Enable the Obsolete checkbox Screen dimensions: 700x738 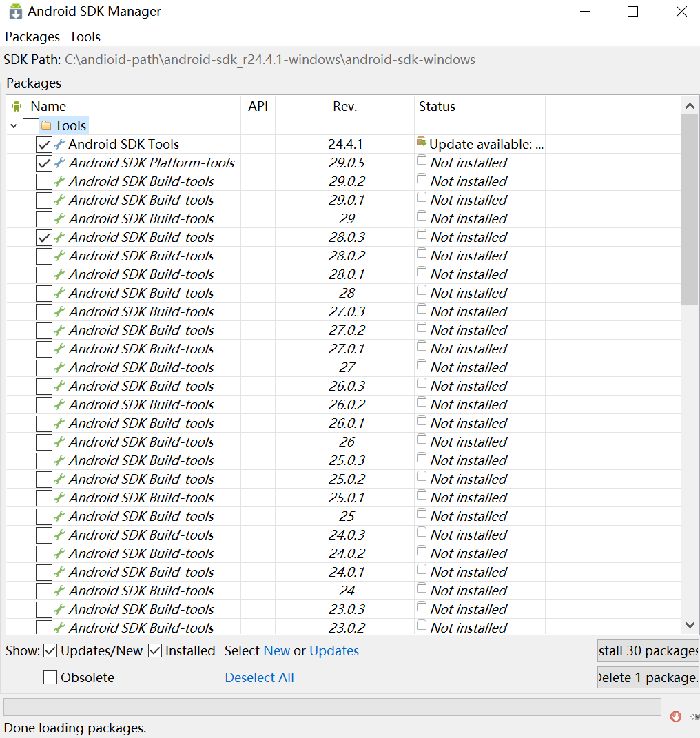click(50, 677)
